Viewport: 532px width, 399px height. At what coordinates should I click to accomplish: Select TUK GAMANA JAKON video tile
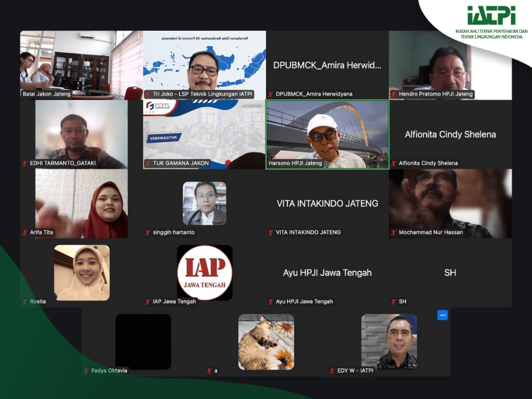click(205, 135)
